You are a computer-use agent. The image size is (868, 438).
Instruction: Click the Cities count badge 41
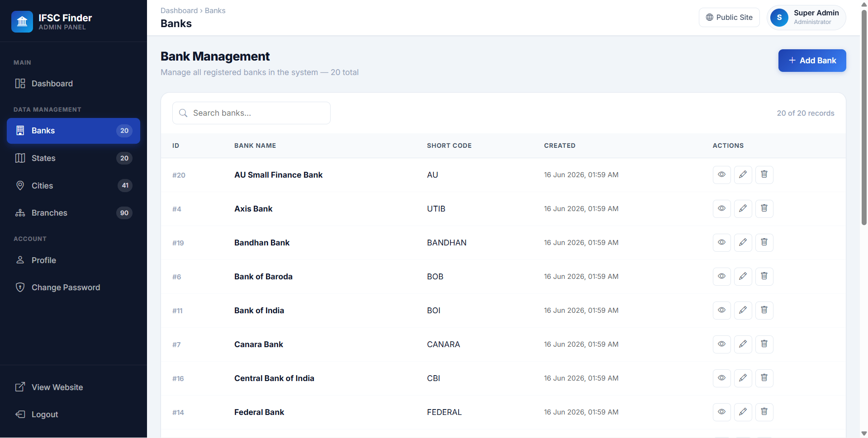coord(125,185)
